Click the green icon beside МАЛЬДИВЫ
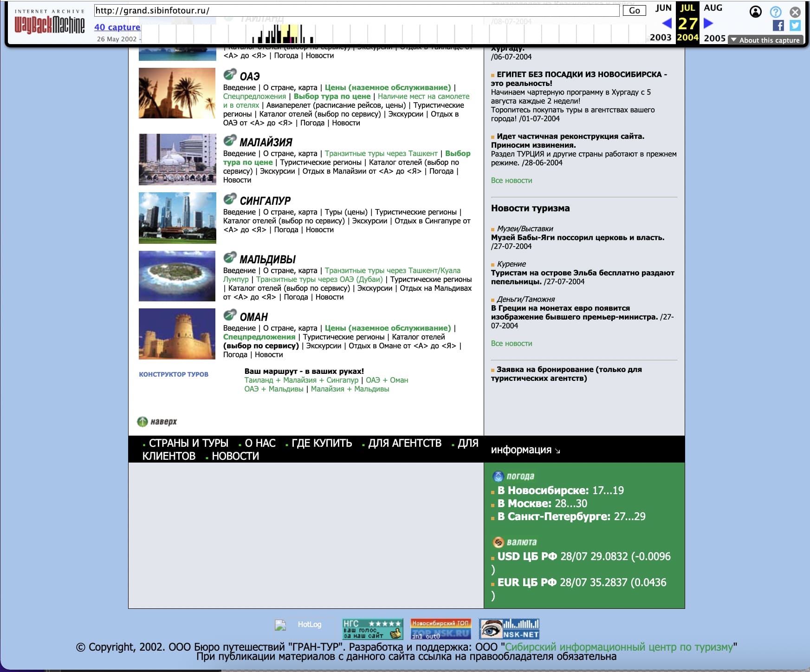The width and height of the screenshot is (810, 672). click(230, 257)
